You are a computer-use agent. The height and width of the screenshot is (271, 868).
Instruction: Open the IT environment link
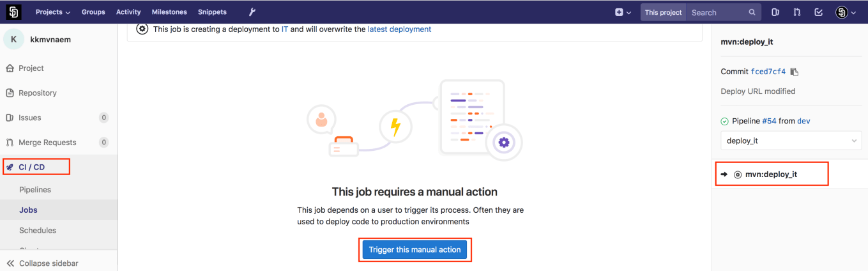coord(285,29)
